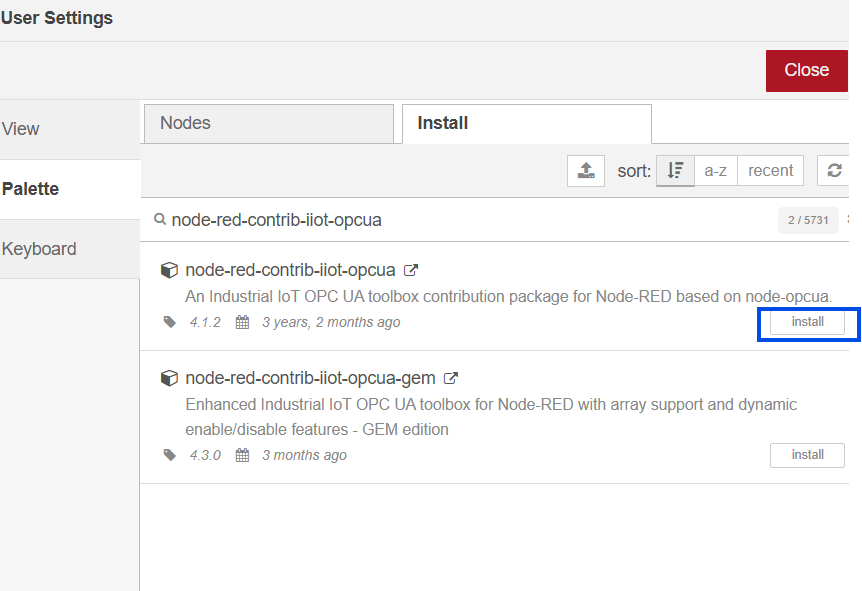Select the relevance sort order icon
The image size is (862, 591).
point(675,170)
